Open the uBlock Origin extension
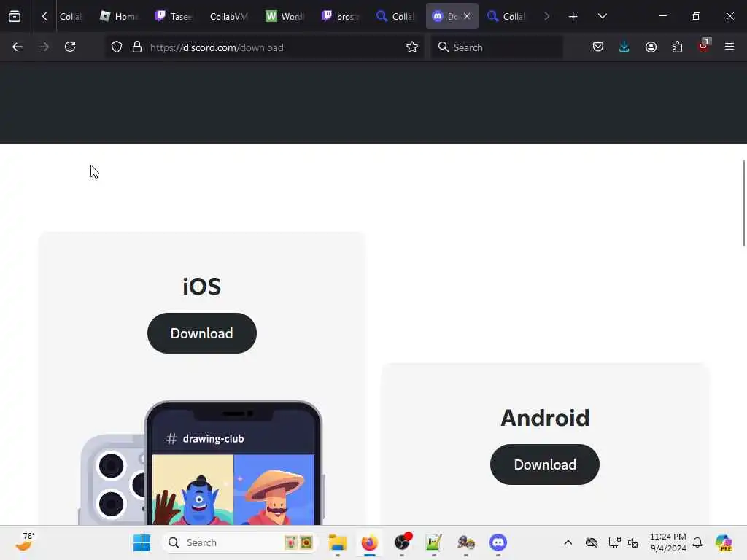The width and height of the screenshot is (747, 560). [704, 46]
